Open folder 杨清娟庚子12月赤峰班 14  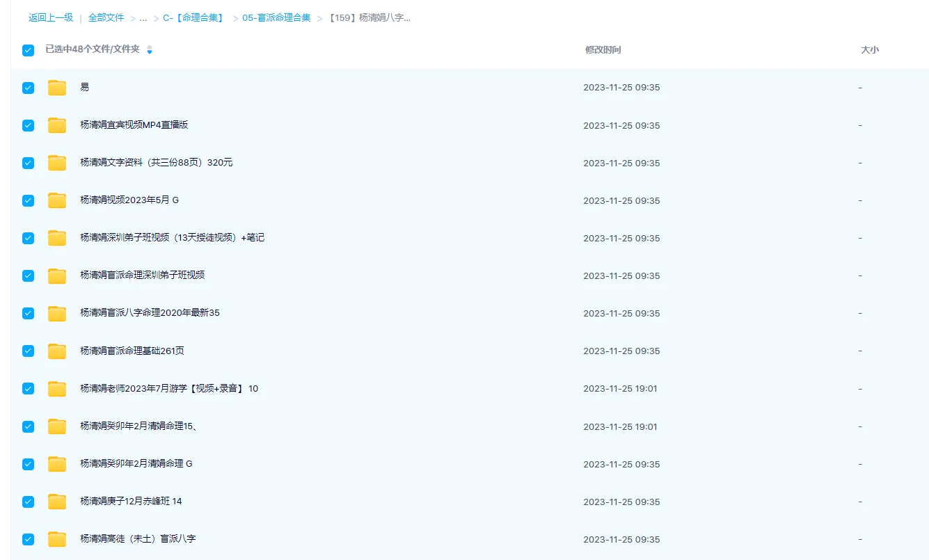coord(131,502)
